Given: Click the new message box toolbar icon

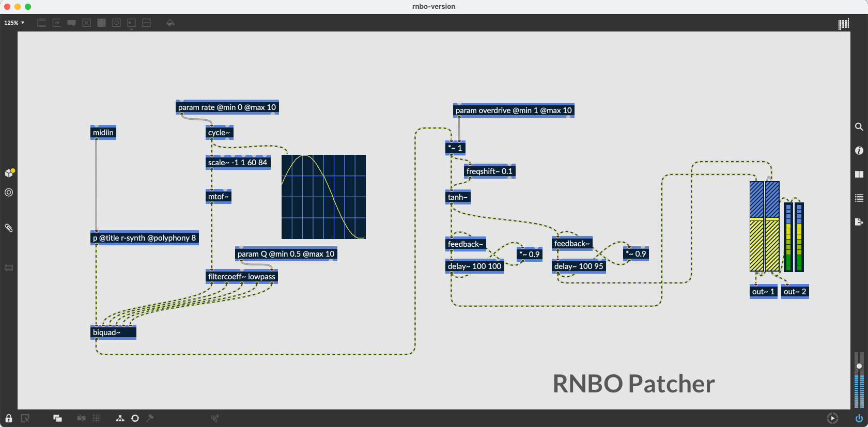Looking at the screenshot, I should click(x=57, y=23).
